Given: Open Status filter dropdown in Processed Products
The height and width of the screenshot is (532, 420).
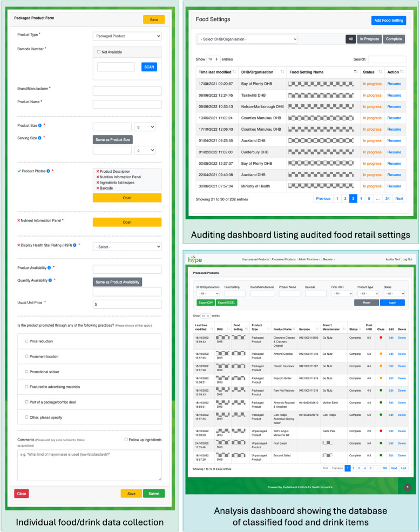Looking at the screenshot, I should [394, 293].
